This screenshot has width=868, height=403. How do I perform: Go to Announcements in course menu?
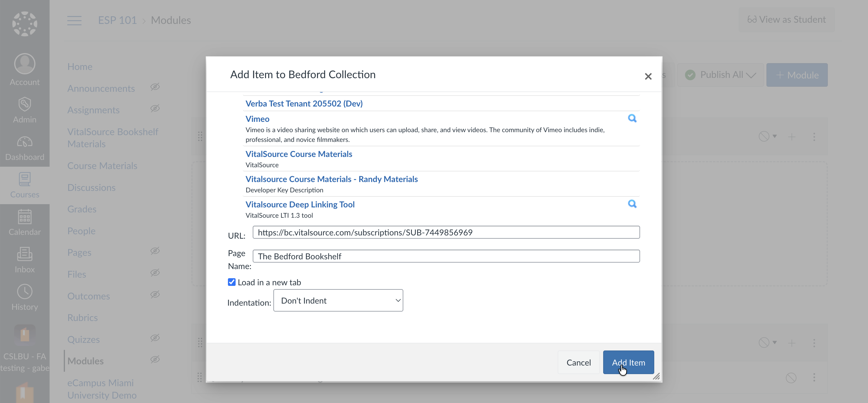101,89
